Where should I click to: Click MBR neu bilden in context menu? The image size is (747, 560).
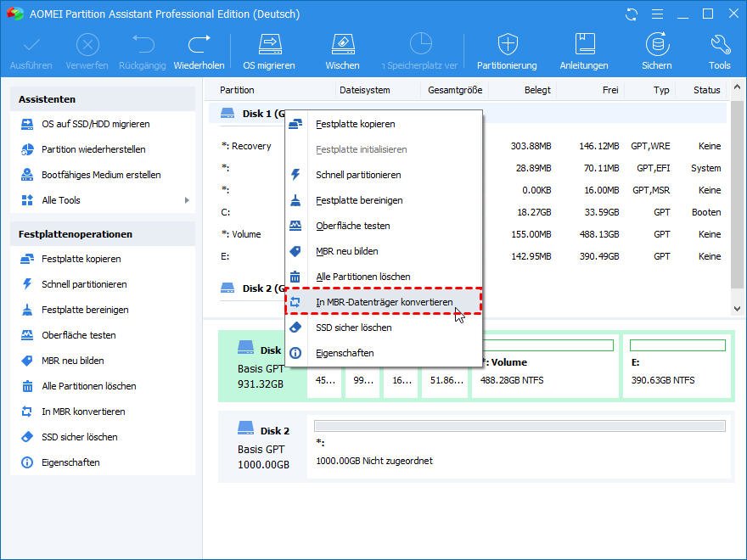click(x=384, y=251)
